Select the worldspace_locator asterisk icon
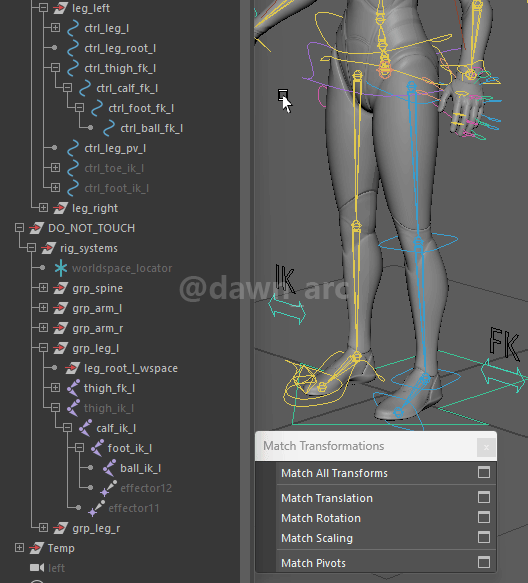This screenshot has width=528, height=583. (x=61, y=268)
